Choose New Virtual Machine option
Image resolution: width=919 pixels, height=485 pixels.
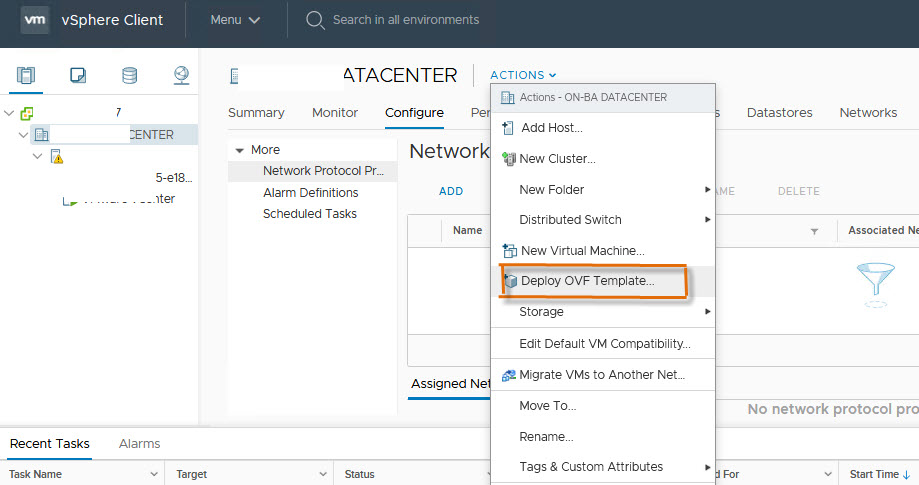point(582,250)
